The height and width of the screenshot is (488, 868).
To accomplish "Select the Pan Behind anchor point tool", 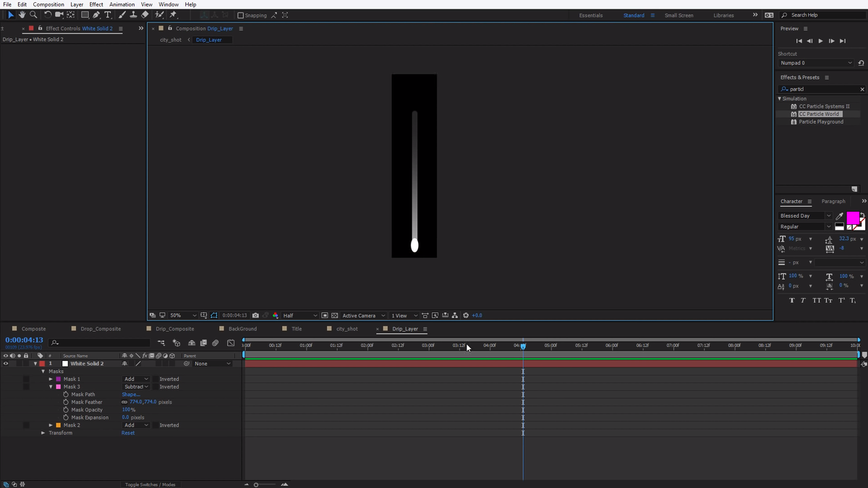I will click(71, 14).
